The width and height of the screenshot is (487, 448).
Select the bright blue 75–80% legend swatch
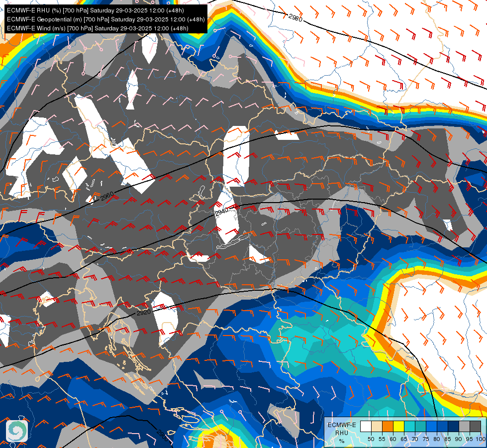pos(432,426)
